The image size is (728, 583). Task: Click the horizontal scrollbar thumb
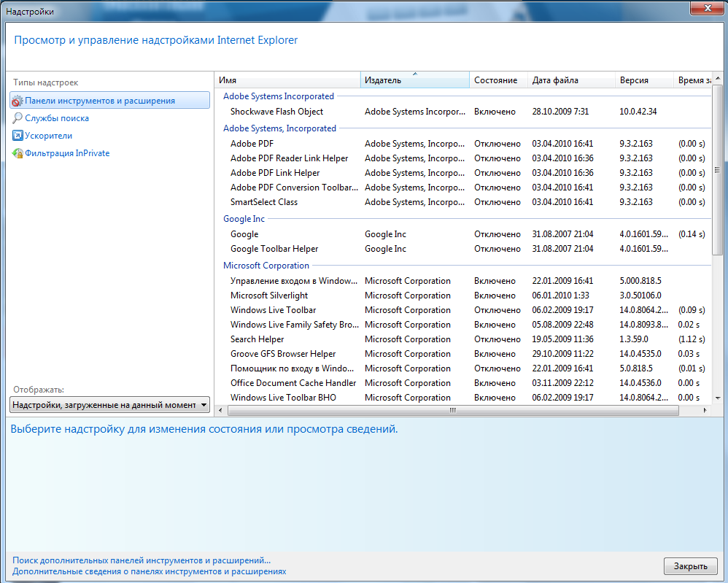pos(453,410)
